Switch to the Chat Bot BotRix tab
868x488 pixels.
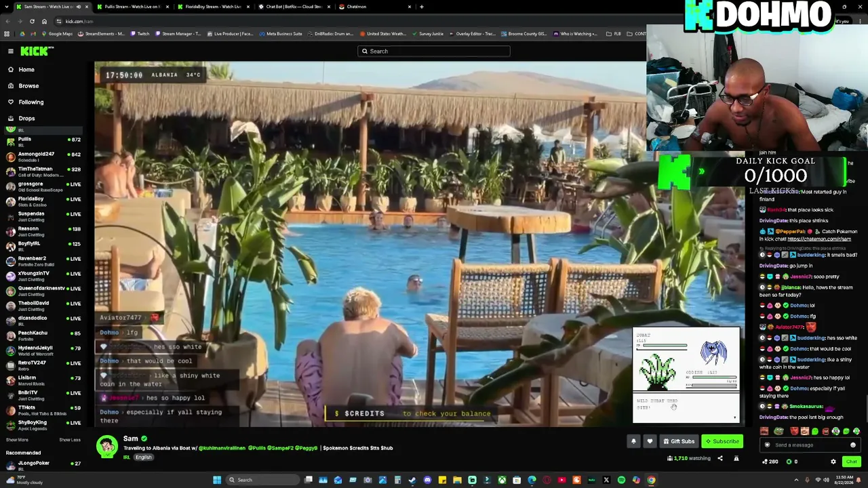point(295,7)
